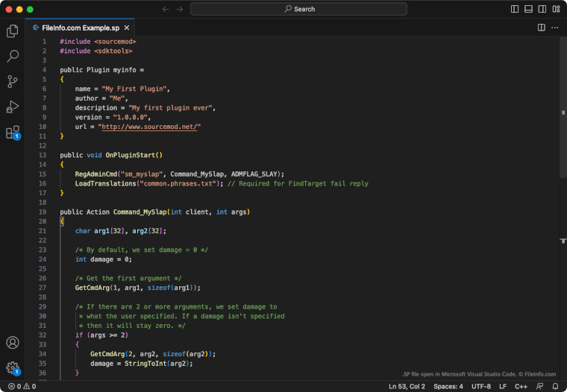The width and height of the screenshot is (567, 392).
Task: Click the Ln 53, Col 2 status item
Action: tap(407, 387)
